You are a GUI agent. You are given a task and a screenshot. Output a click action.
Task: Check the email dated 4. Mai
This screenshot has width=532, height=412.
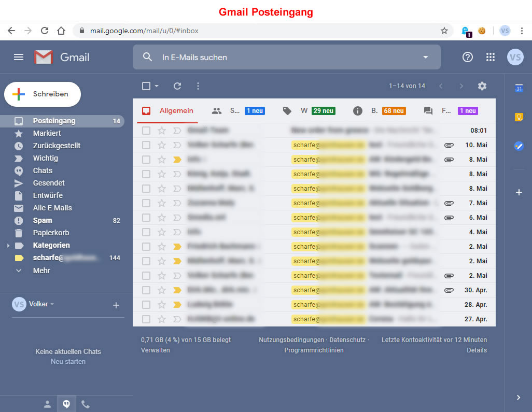tap(146, 232)
